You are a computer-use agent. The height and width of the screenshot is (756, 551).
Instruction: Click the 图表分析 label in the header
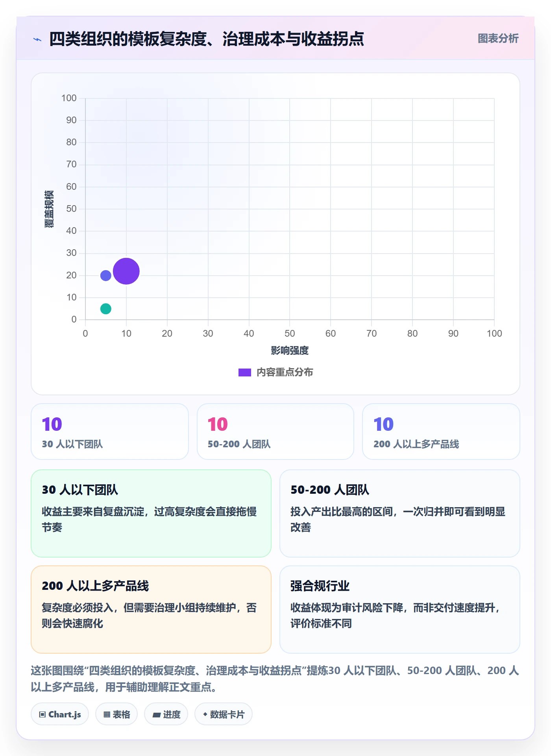[x=498, y=38]
